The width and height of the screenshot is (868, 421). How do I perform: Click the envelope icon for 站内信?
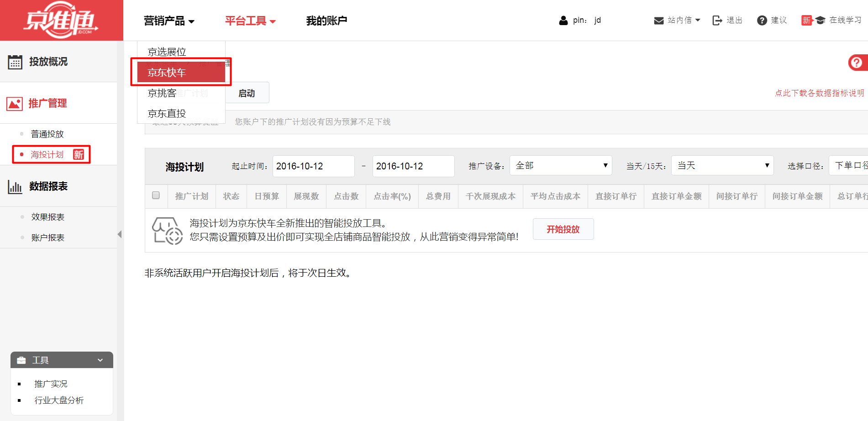[659, 21]
